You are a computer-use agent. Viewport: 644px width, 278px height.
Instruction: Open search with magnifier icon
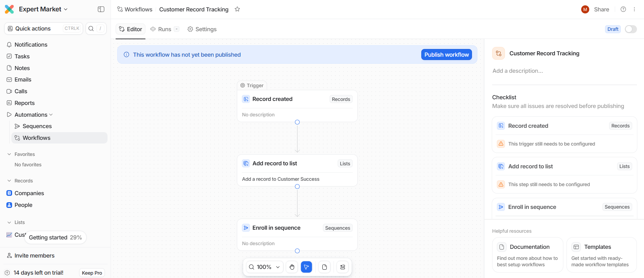tap(91, 29)
